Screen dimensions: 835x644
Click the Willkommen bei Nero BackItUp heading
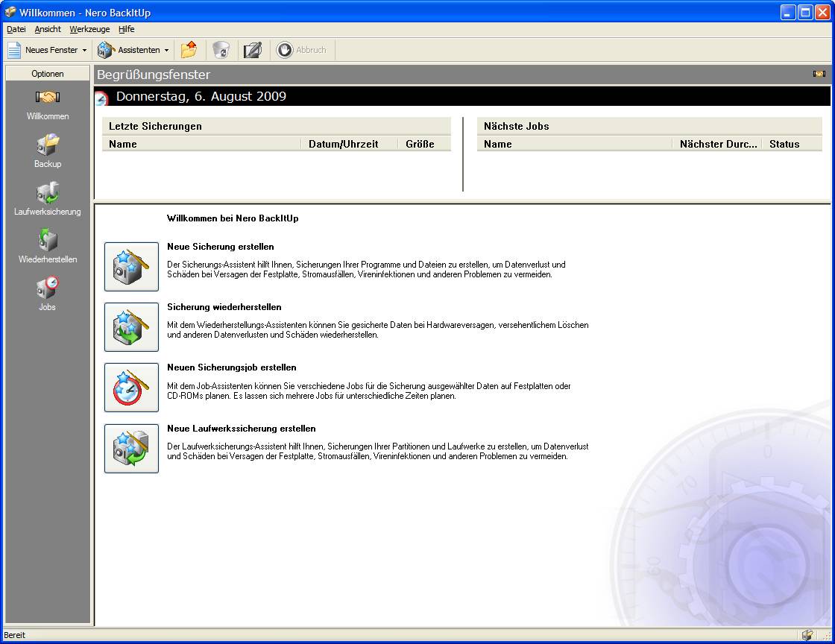pos(233,218)
